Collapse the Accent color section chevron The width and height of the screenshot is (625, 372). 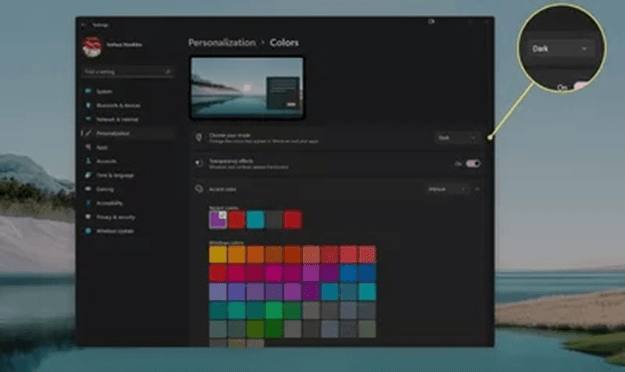coord(478,189)
